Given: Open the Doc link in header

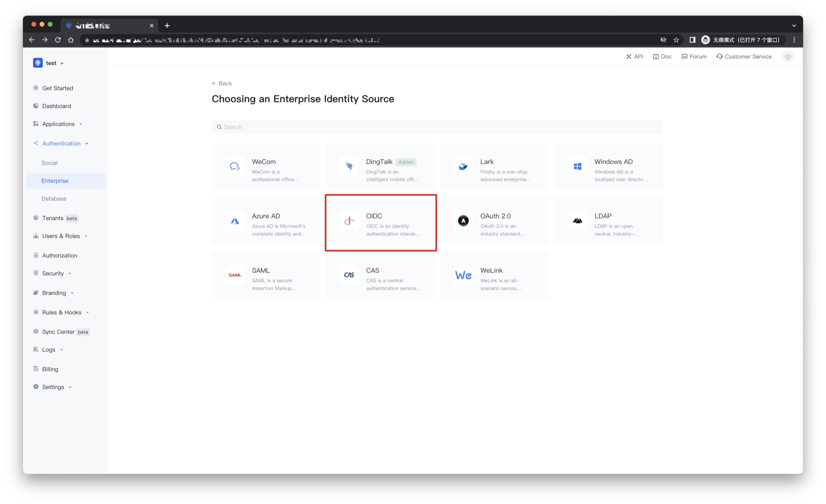Looking at the screenshot, I should click(x=663, y=57).
